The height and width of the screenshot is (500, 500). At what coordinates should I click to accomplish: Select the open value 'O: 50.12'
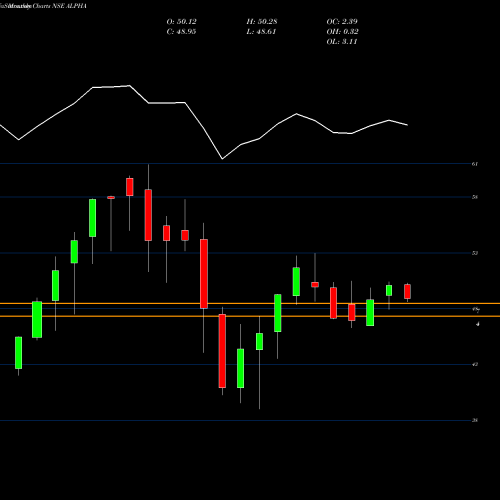tap(181, 22)
